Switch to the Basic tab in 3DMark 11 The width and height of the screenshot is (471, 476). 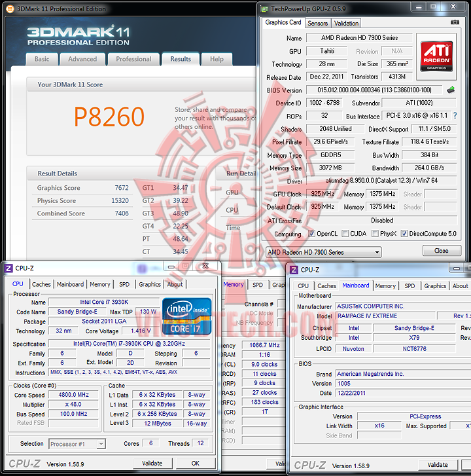pyautogui.click(x=42, y=59)
